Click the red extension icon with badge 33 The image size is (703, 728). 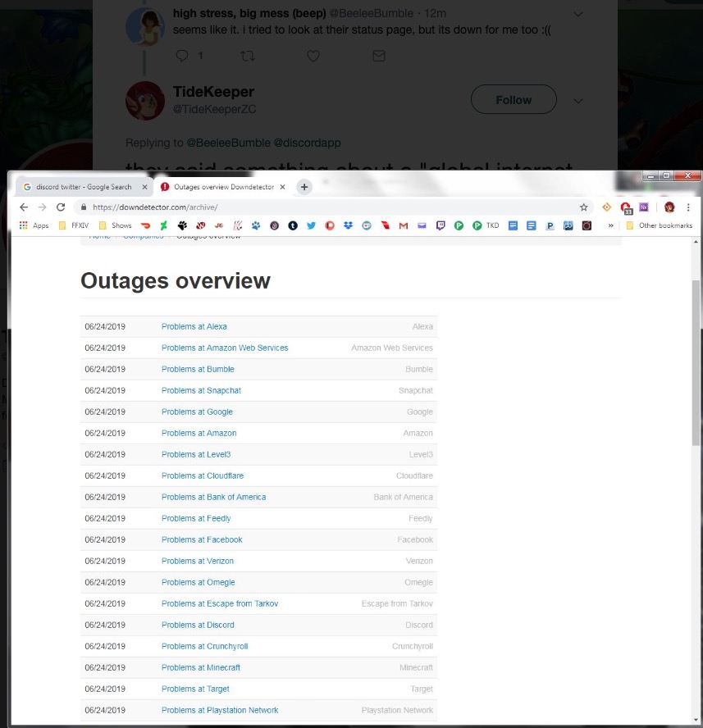click(x=626, y=208)
